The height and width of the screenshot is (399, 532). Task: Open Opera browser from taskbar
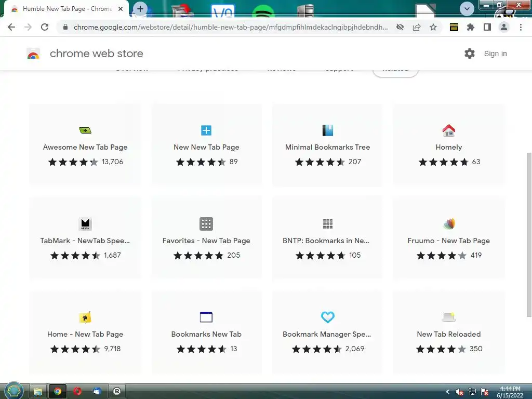click(77, 392)
